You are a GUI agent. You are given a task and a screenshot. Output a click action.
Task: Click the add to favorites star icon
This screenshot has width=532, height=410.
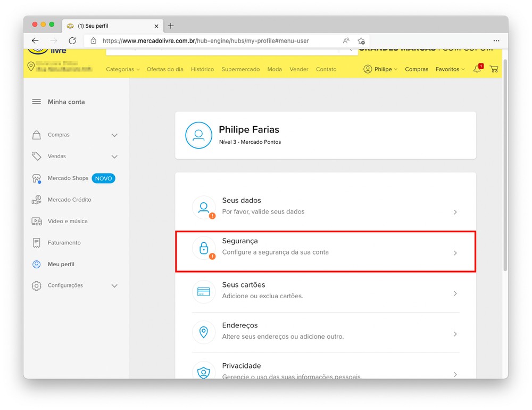(x=361, y=40)
